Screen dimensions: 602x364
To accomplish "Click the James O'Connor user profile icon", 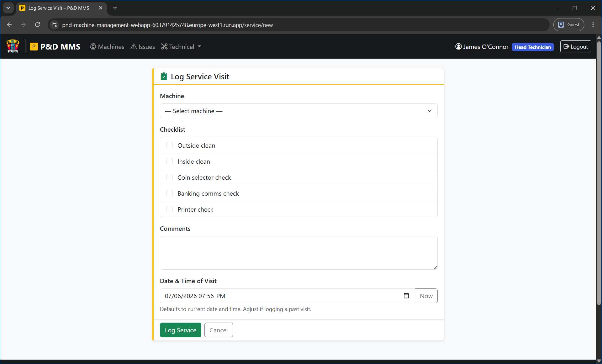I will [458, 47].
